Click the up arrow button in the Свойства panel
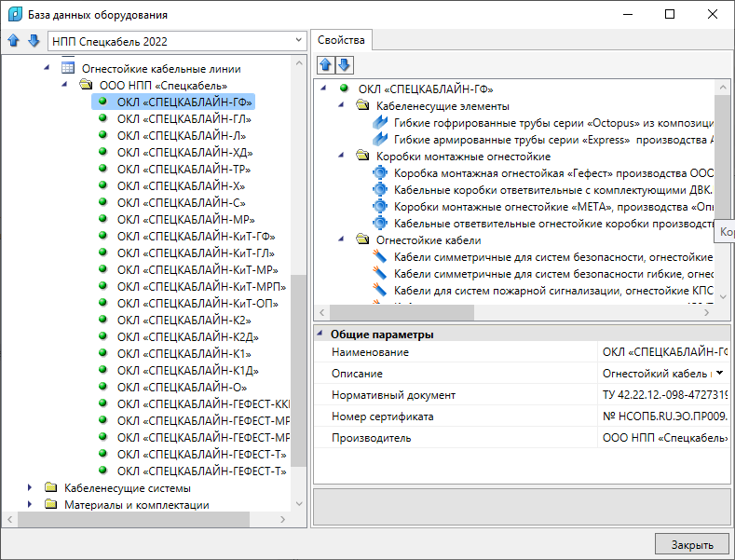The width and height of the screenshot is (735, 560). tap(326, 64)
